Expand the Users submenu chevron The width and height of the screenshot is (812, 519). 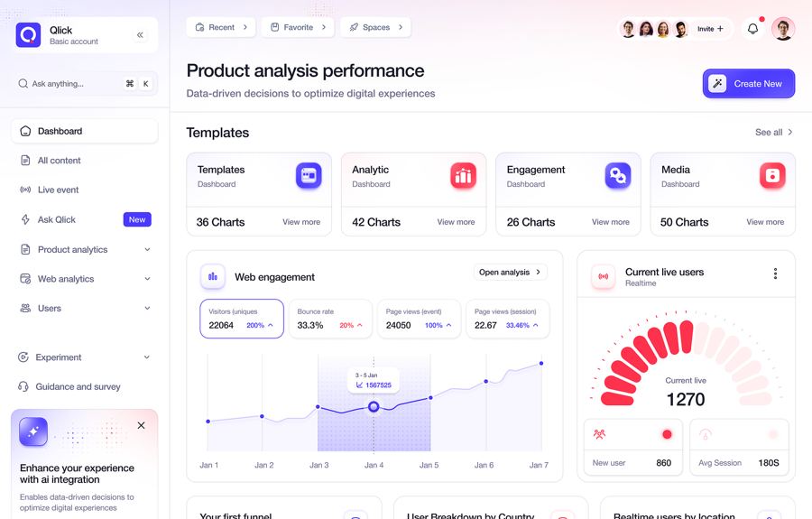(147, 308)
